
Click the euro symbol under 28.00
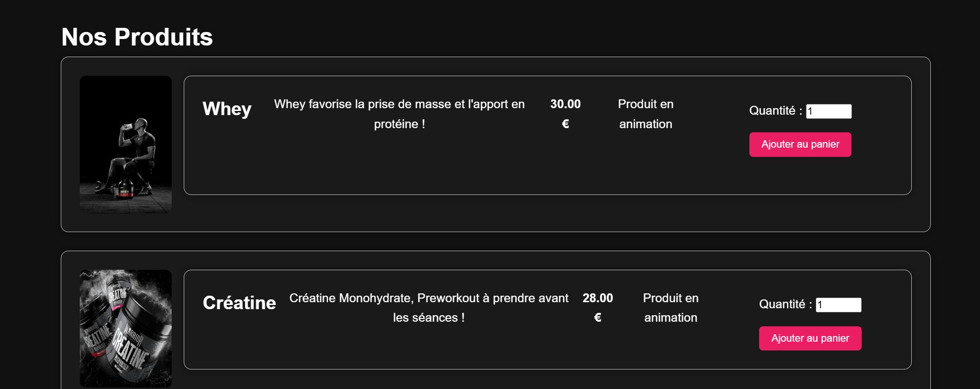(x=598, y=318)
